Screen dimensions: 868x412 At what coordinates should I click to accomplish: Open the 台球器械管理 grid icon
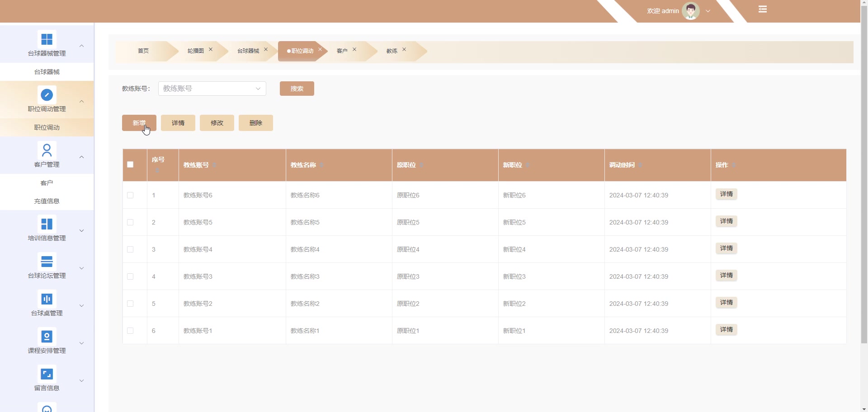tap(47, 39)
